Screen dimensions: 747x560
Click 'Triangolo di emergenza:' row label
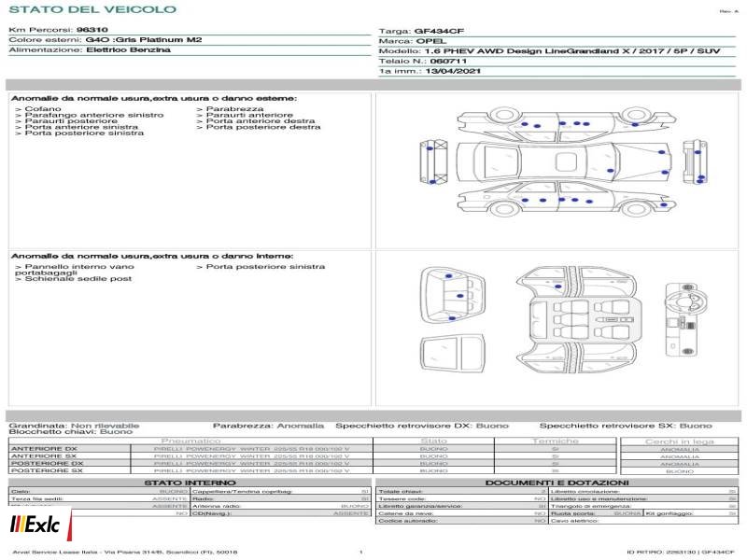tap(591, 506)
